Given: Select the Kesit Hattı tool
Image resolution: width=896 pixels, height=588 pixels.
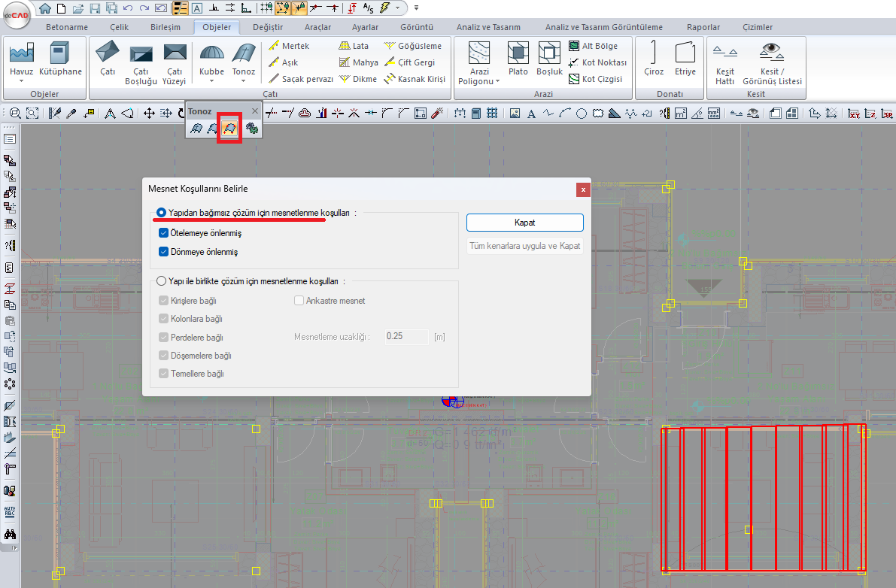Looking at the screenshot, I should [x=725, y=64].
